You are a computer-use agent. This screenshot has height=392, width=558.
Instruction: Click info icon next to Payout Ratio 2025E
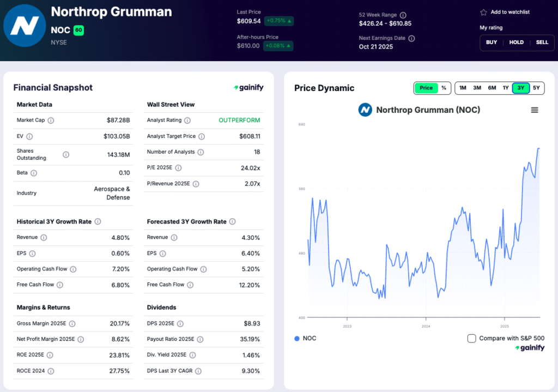[x=200, y=339]
